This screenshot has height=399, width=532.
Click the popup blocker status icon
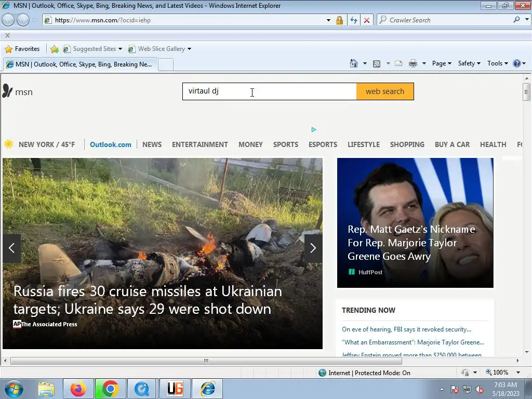[x=465, y=373]
